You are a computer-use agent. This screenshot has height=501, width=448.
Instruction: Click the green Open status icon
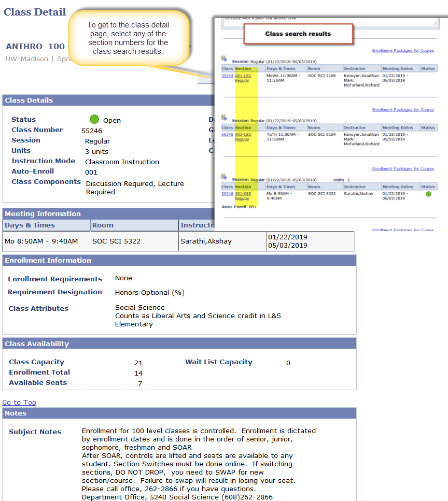pyautogui.click(x=94, y=119)
